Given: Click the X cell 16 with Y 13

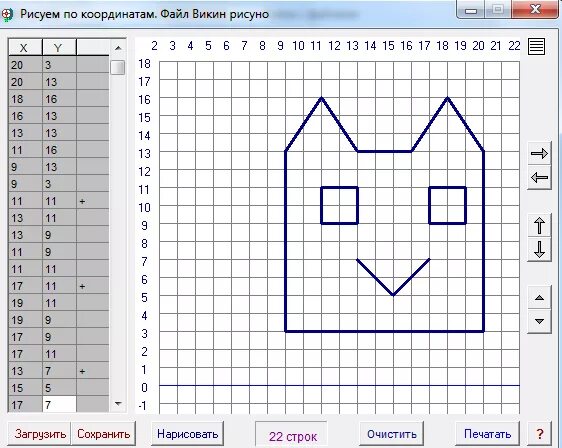Looking at the screenshot, I should point(25,116).
